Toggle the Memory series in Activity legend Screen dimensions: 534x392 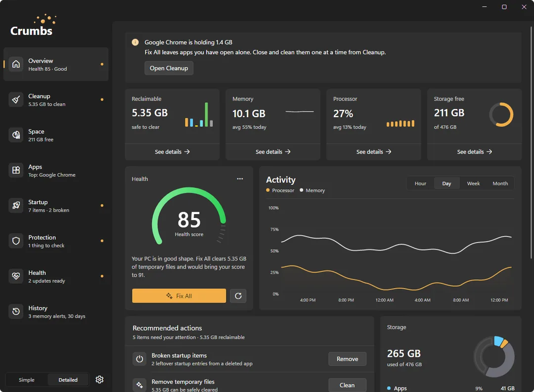[312, 190]
